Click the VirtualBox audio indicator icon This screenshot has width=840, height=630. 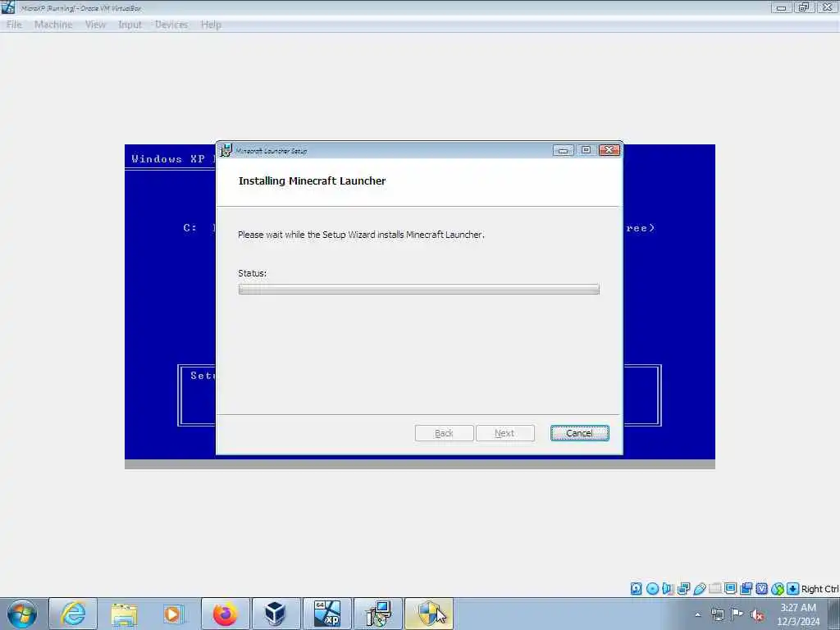668,589
